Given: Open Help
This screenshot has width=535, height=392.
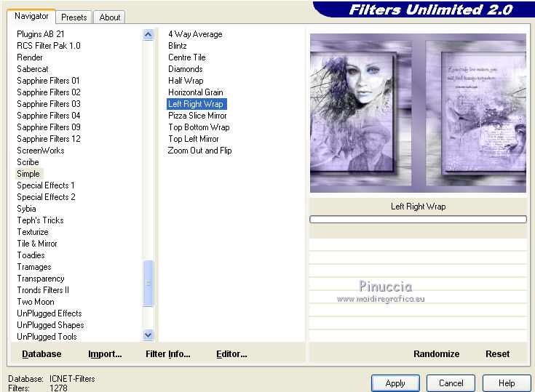Looking at the screenshot, I should click(507, 383).
